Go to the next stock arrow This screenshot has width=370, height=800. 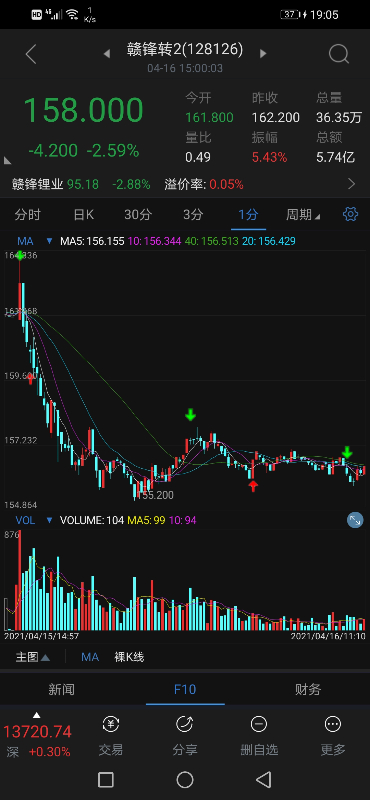(263, 53)
